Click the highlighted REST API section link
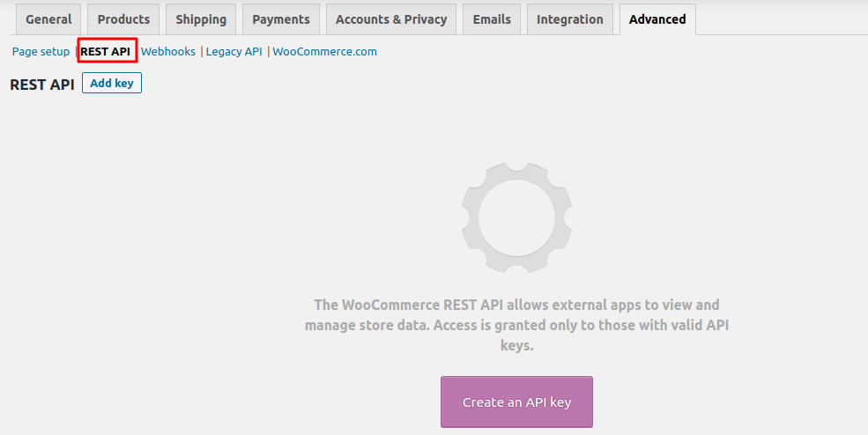The image size is (868, 435). [106, 52]
